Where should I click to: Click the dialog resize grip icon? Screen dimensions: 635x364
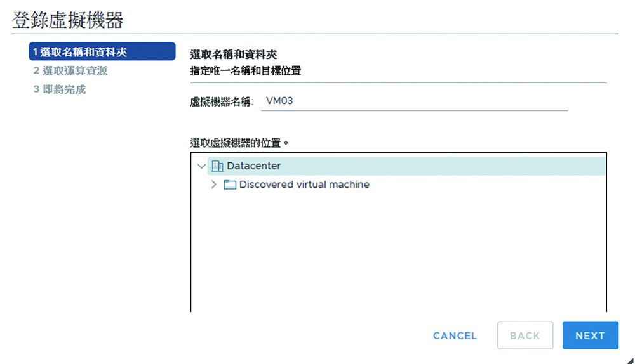[x=630, y=361]
